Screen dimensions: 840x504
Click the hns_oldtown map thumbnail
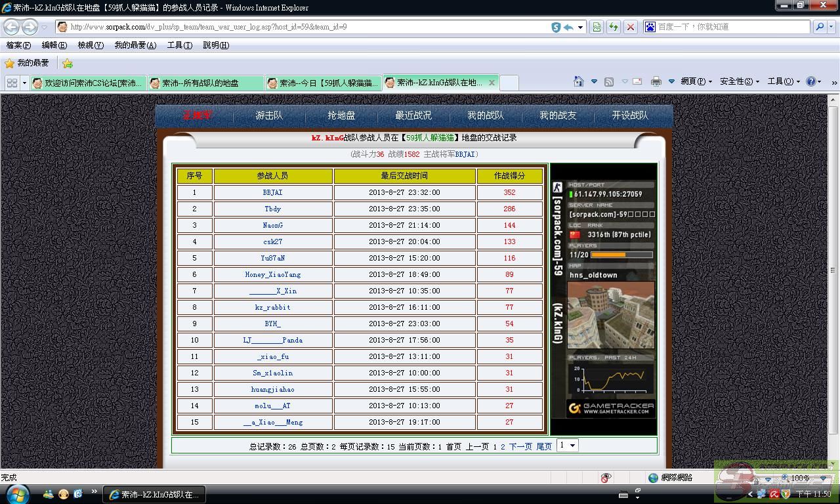point(610,315)
